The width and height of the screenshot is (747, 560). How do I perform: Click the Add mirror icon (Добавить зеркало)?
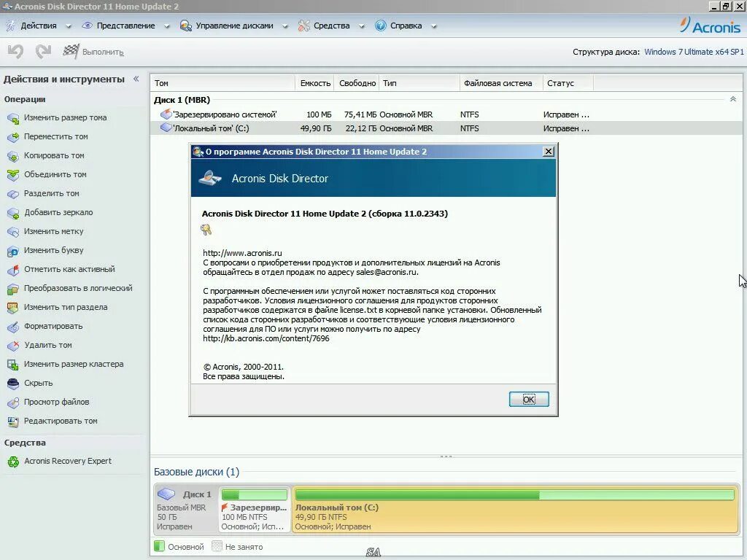tap(13, 213)
